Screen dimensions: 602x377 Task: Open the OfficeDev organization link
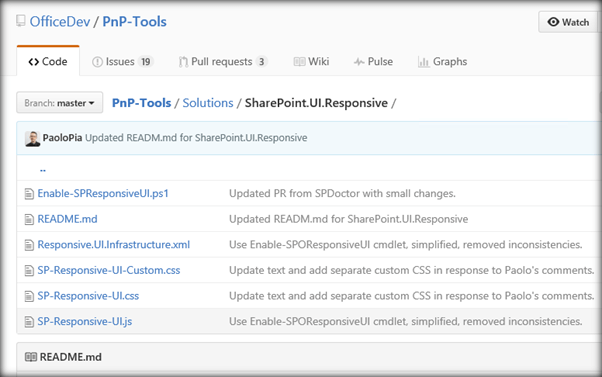click(x=60, y=21)
